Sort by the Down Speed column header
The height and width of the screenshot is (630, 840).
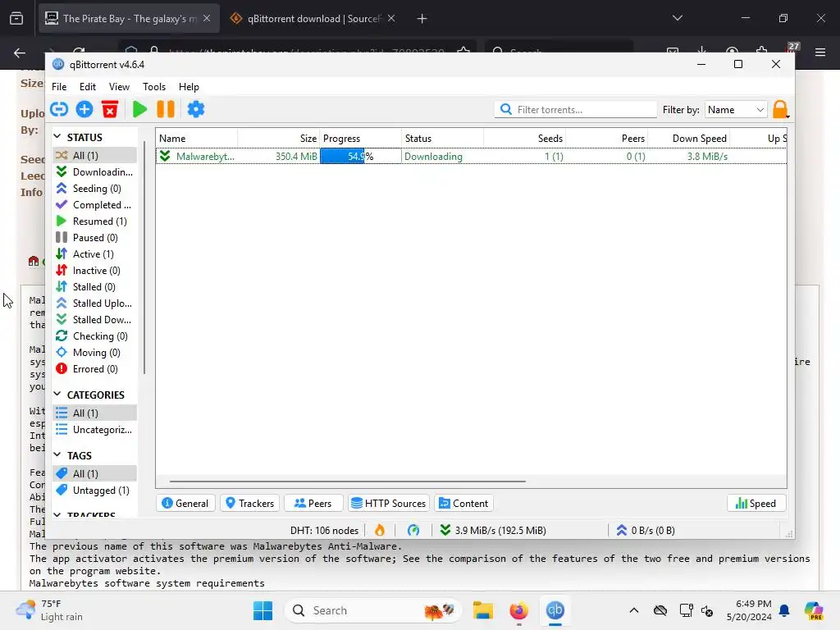click(x=689, y=138)
